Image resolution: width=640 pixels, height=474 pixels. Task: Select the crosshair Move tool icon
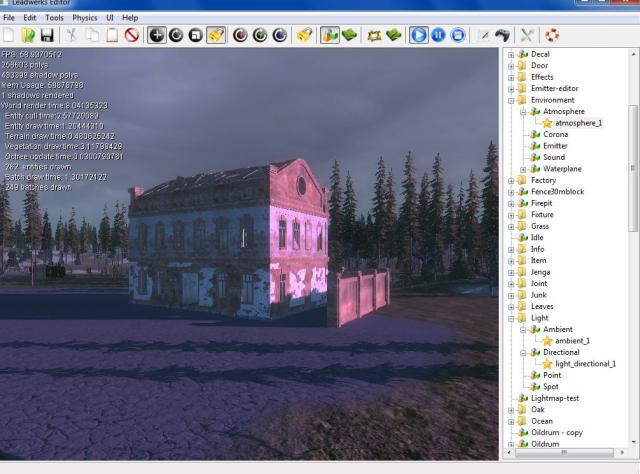click(x=156, y=35)
